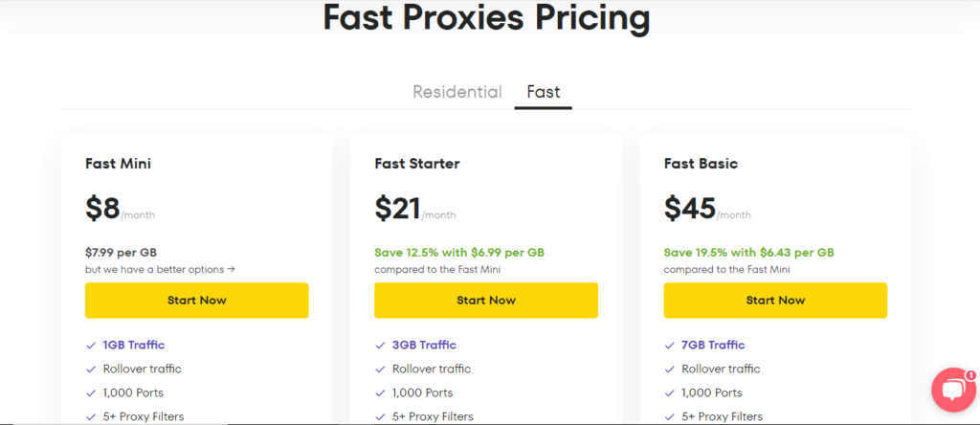Start Now with the Fast Starter plan
Image resolution: width=980 pixels, height=425 pixels.
point(486,301)
